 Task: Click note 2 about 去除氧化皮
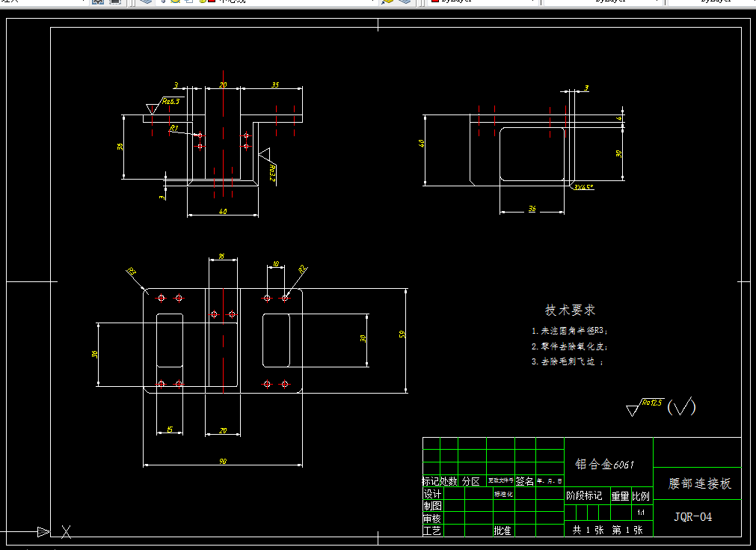[570, 346]
